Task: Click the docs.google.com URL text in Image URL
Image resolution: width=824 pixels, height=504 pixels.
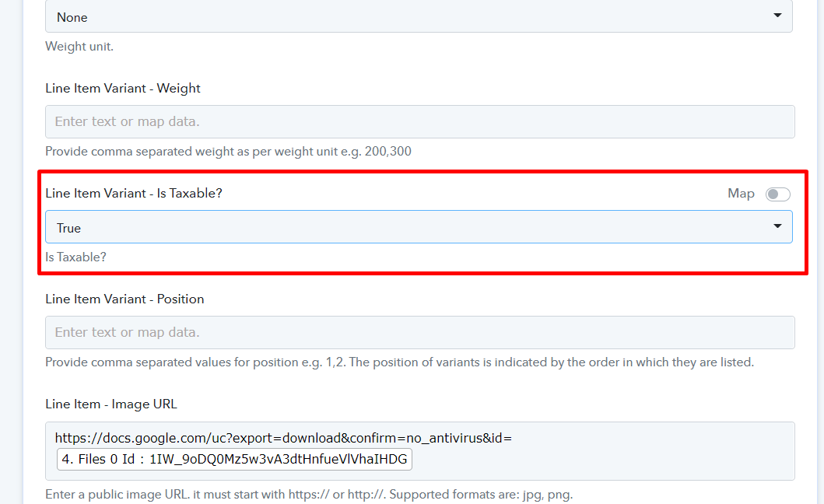Action: tap(283, 438)
